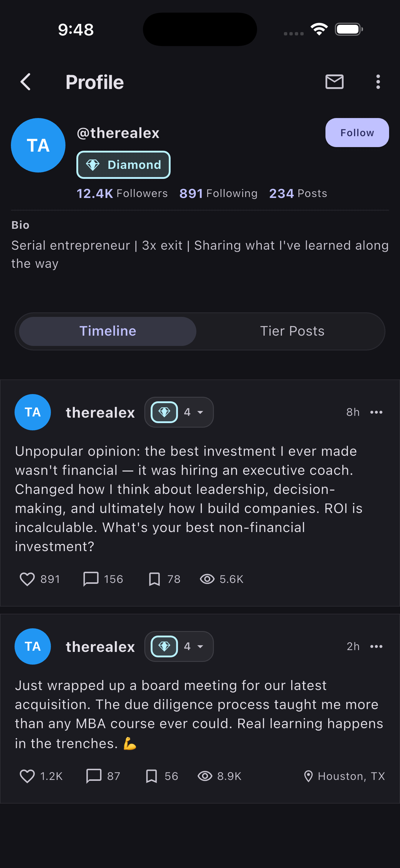Tap the back arrow in the header
Viewport: 400px width, 868px height.
pyautogui.click(x=26, y=82)
